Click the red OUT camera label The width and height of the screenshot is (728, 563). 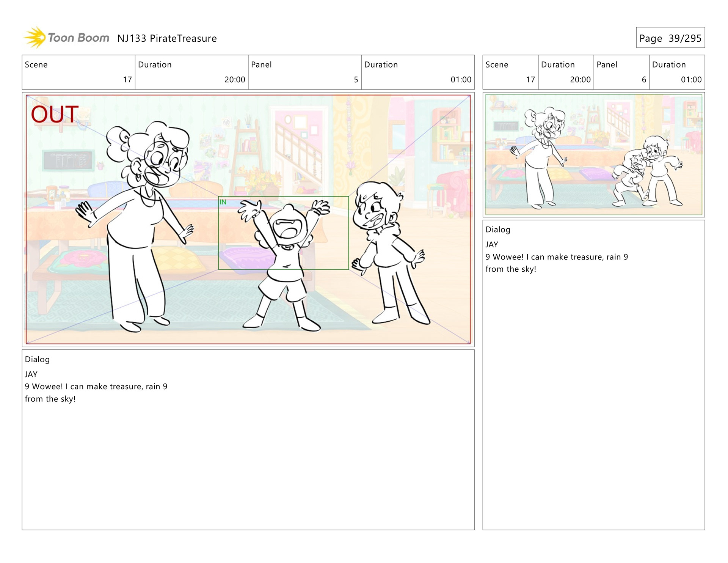tap(55, 114)
